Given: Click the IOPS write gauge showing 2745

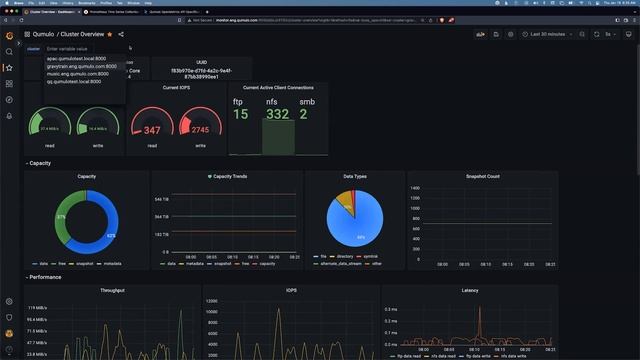Looking at the screenshot, I should click(x=200, y=121).
